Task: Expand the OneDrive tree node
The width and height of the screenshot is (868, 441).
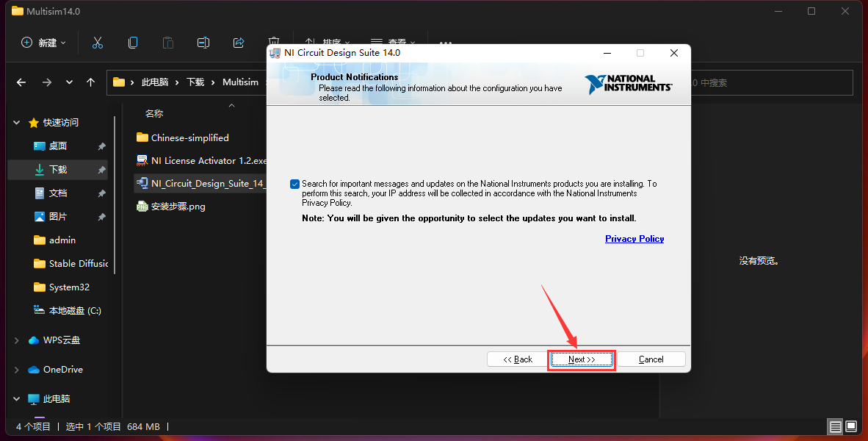Action: tap(17, 370)
